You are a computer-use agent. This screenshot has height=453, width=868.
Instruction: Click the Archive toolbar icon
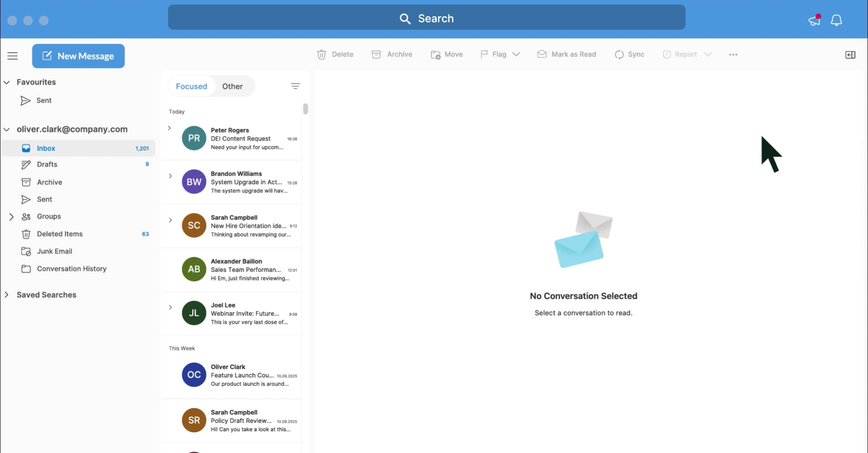(376, 55)
